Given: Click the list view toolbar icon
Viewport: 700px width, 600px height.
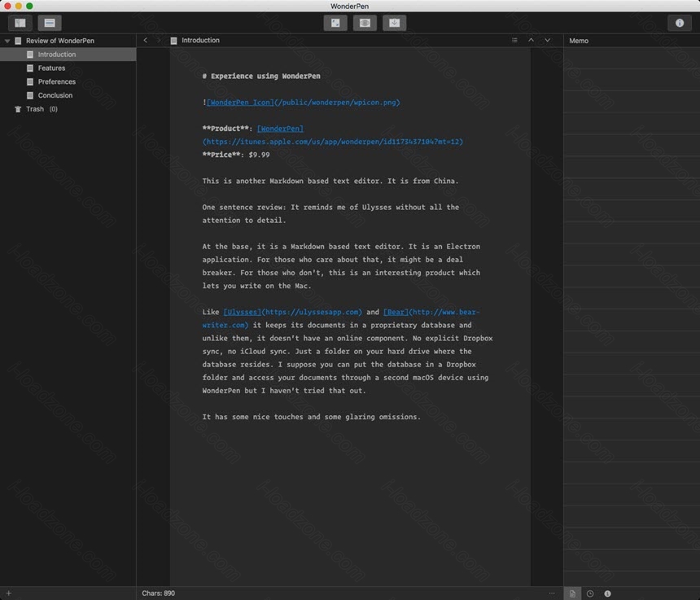Looking at the screenshot, I should [x=50, y=23].
